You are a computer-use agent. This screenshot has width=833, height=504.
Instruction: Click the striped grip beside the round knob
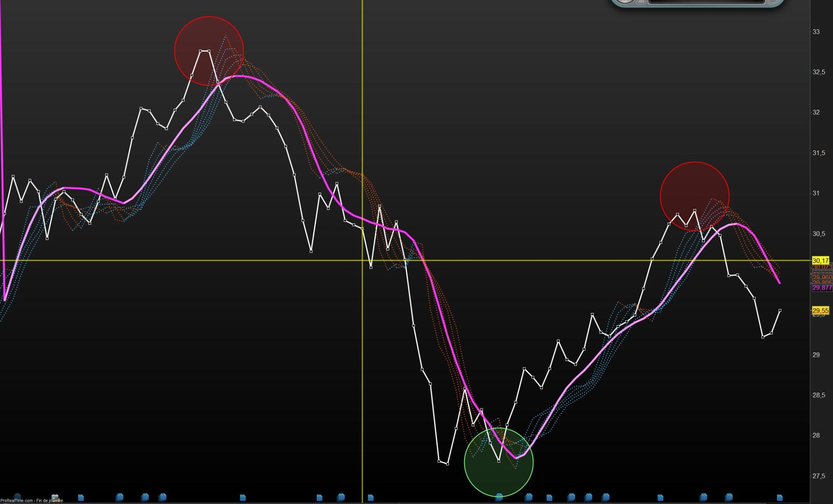[641, 2]
